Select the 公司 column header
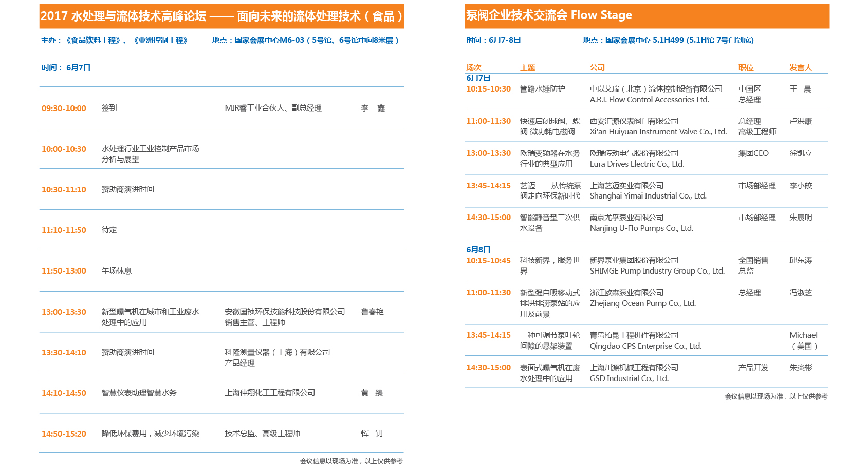This screenshot has height=469, width=868. point(597,68)
